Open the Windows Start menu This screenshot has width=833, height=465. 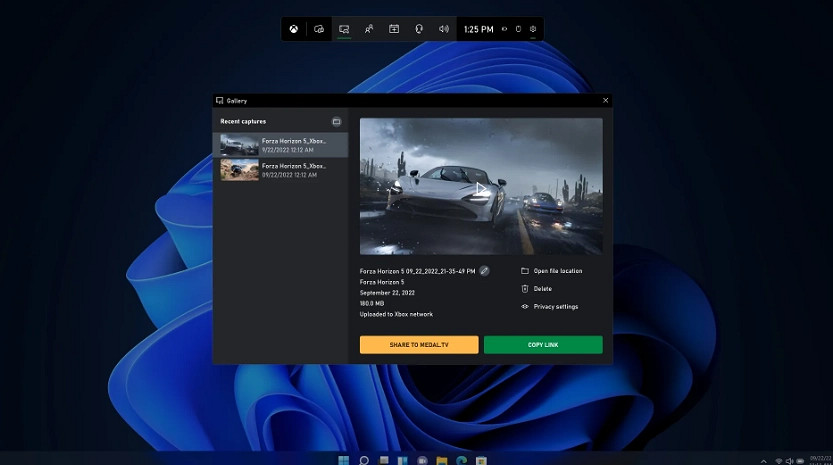[x=344, y=460]
